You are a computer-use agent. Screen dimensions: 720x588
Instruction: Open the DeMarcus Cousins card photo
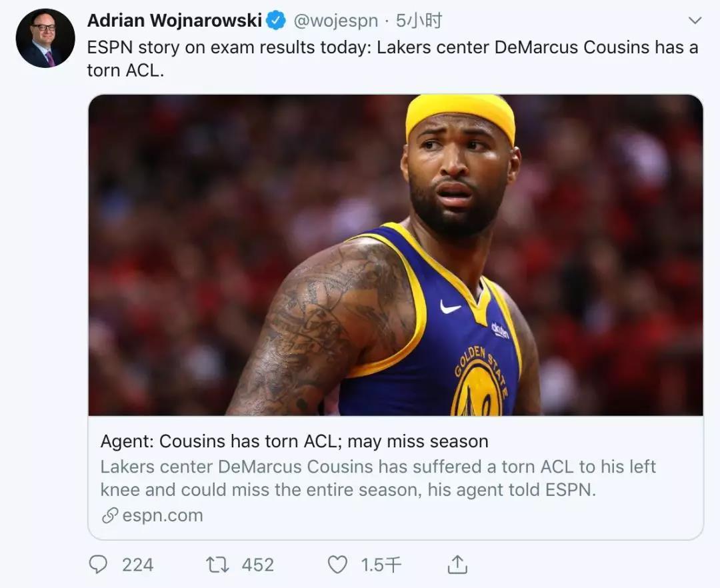click(x=395, y=255)
